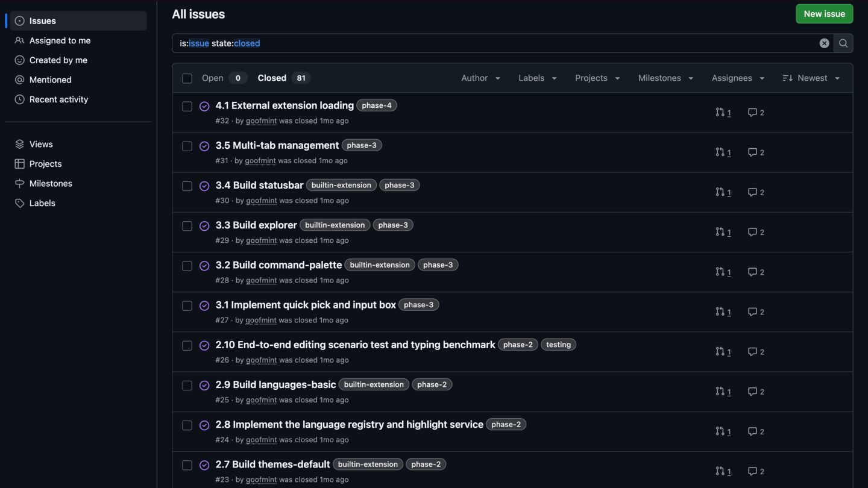Open Milestones from sidebar icon

coord(19,184)
